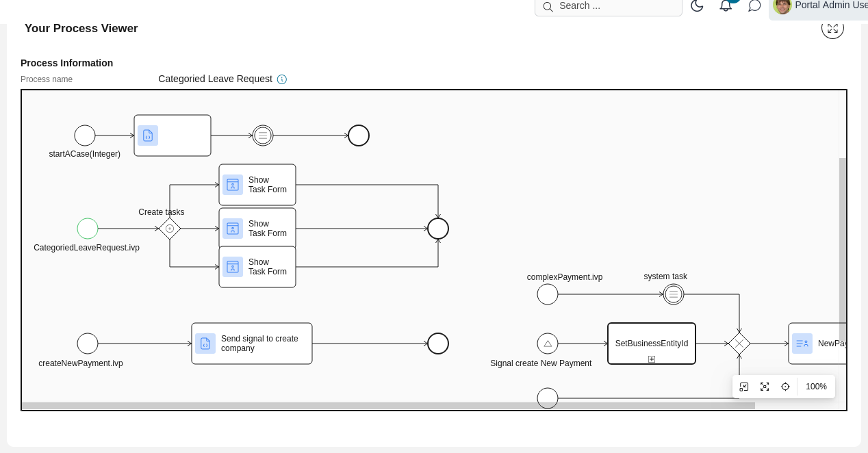The height and width of the screenshot is (453, 868).
Task: Open the notifications bell icon
Action: click(726, 5)
